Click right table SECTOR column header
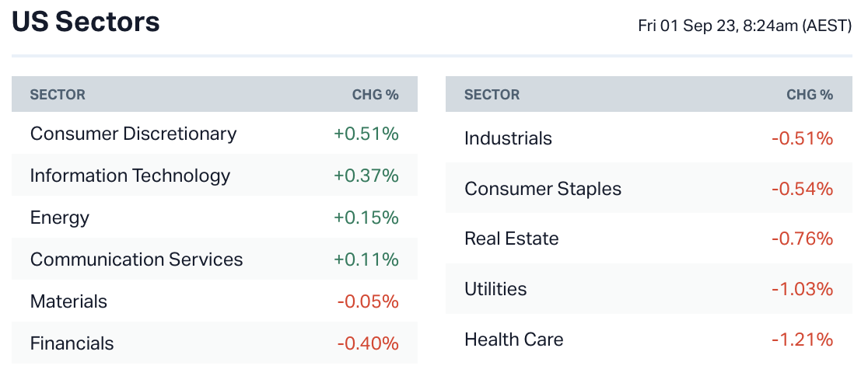The height and width of the screenshot is (376, 868). (492, 95)
